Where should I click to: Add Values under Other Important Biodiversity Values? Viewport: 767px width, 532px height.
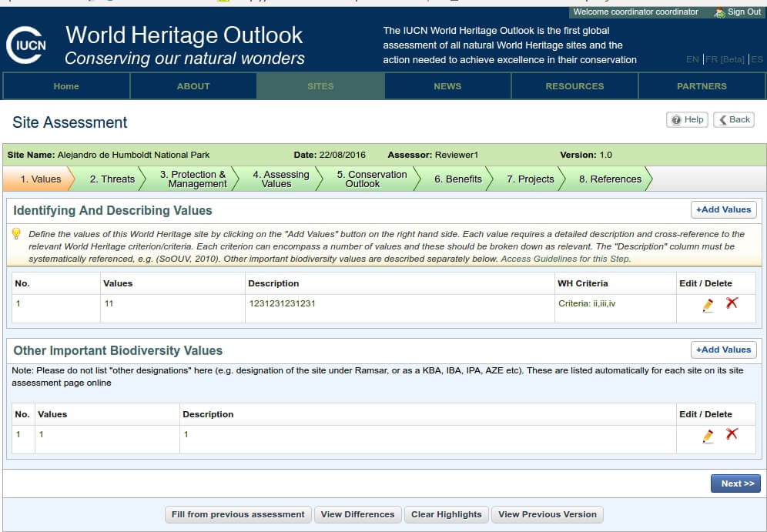(723, 350)
